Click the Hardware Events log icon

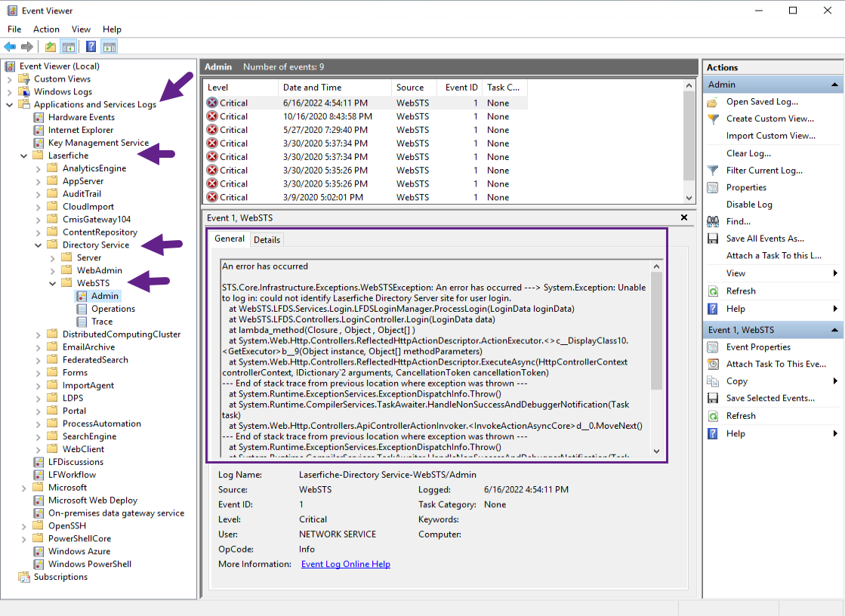[x=39, y=118]
